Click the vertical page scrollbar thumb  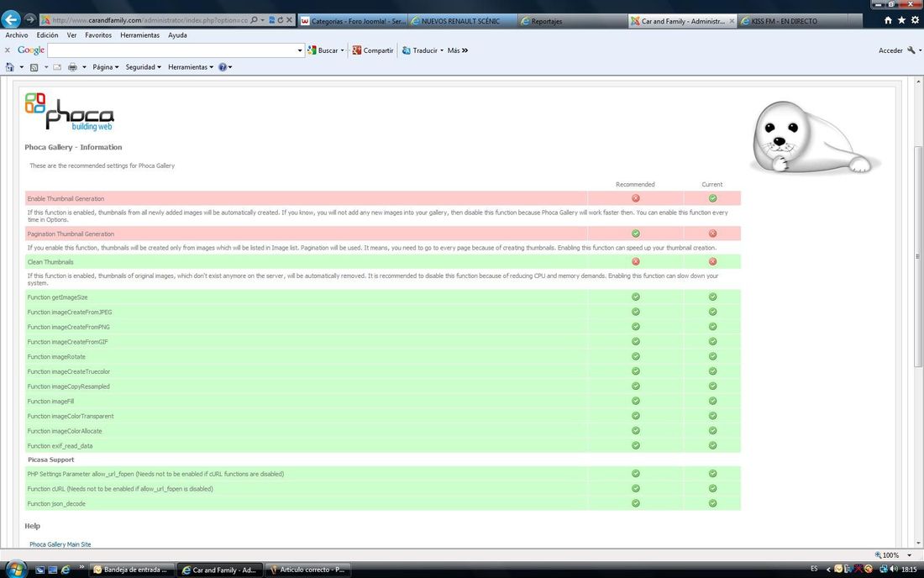click(919, 256)
